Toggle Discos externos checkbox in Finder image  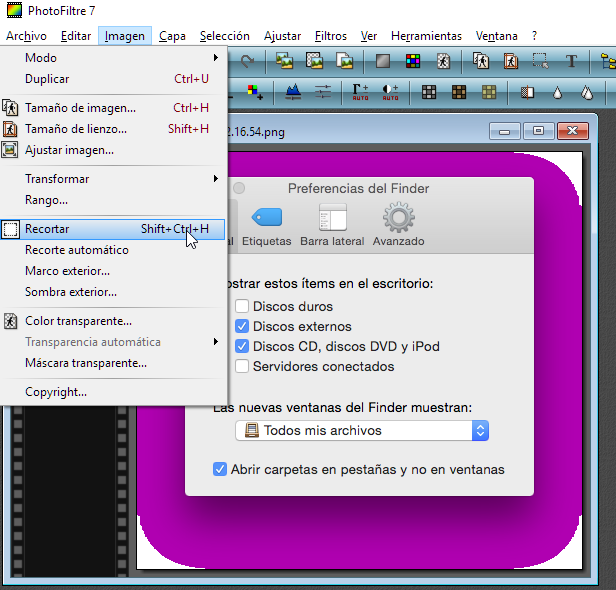click(x=242, y=326)
